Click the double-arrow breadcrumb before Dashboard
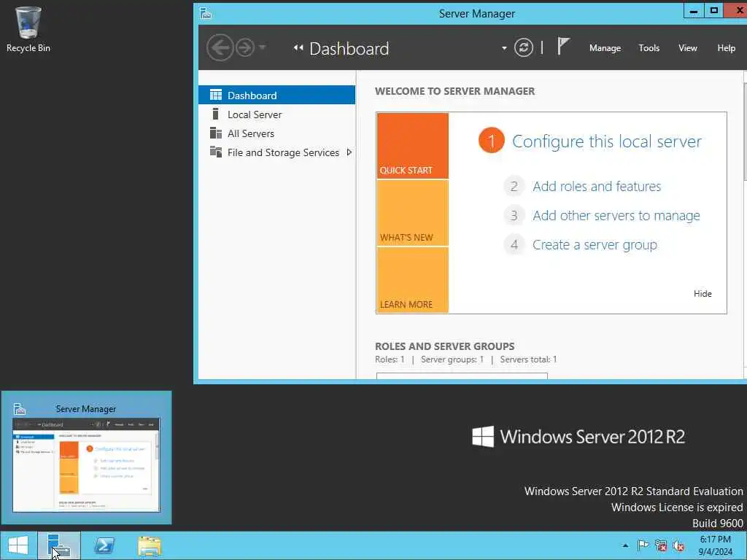The image size is (747, 560). click(x=298, y=47)
